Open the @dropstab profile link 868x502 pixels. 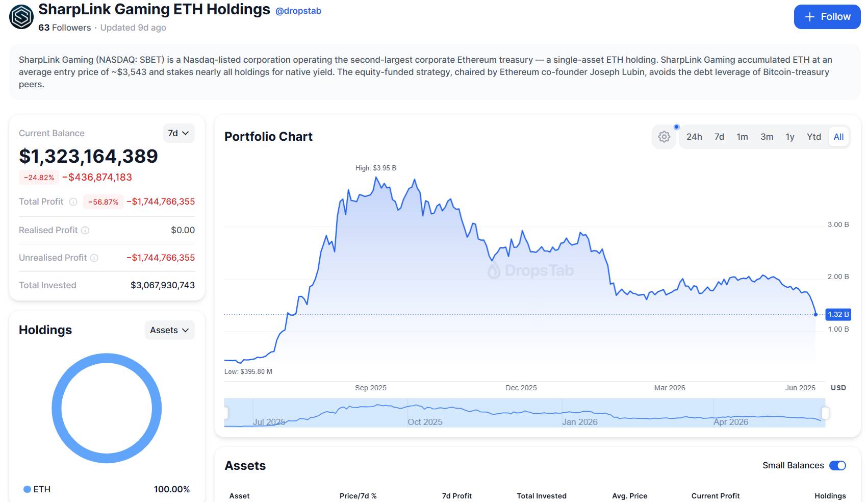(x=298, y=11)
